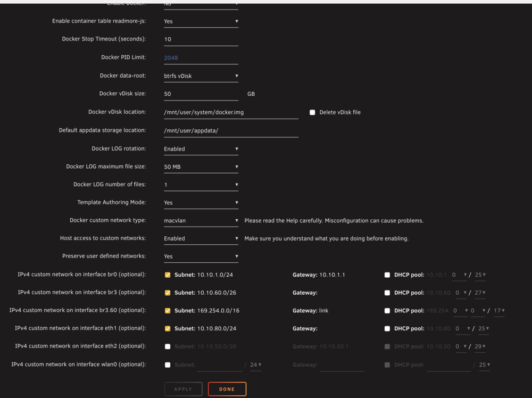The height and width of the screenshot is (398, 532).
Task: Click 'Template Authoring Mode:' label
Action: (112, 202)
